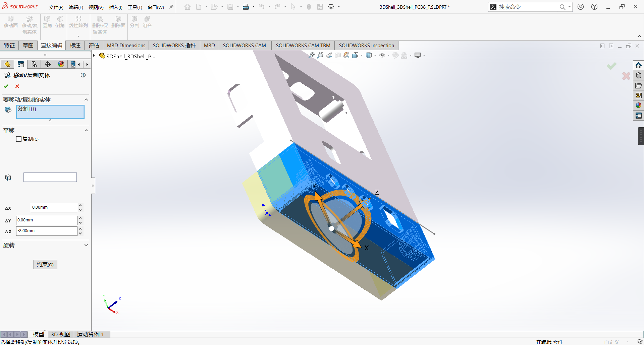Switch to the 评估 ribbon tab
This screenshot has height=345, width=644.
point(94,46)
